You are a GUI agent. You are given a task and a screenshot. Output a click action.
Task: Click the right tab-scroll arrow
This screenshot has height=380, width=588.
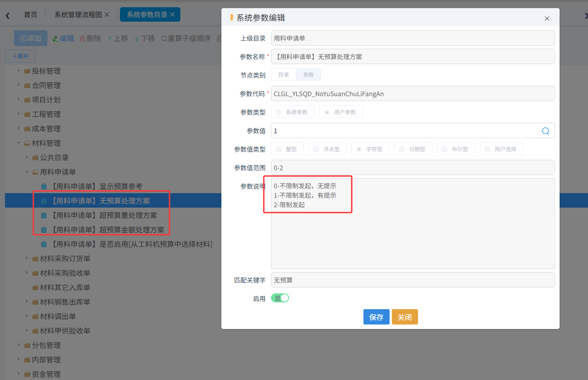(586, 16)
